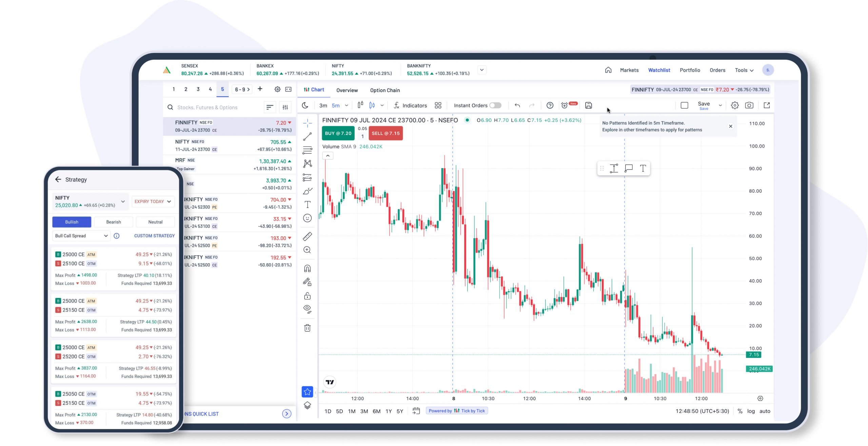Click the favorites star toolbar icon
The image size is (868, 446).
point(307,392)
